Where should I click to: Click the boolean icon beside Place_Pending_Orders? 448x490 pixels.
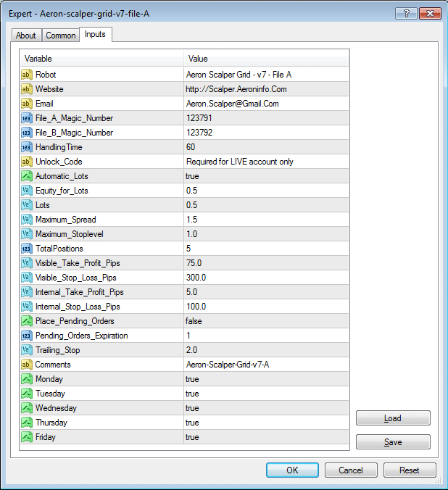click(27, 321)
